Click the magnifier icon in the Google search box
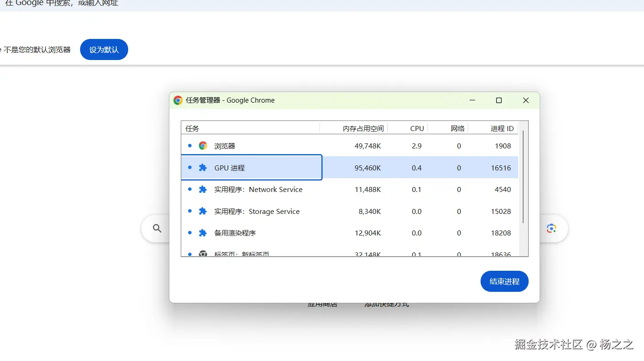Image resolution: width=644 pixels, height=361 pixels. pyautogui.click(x=157, y=228)
